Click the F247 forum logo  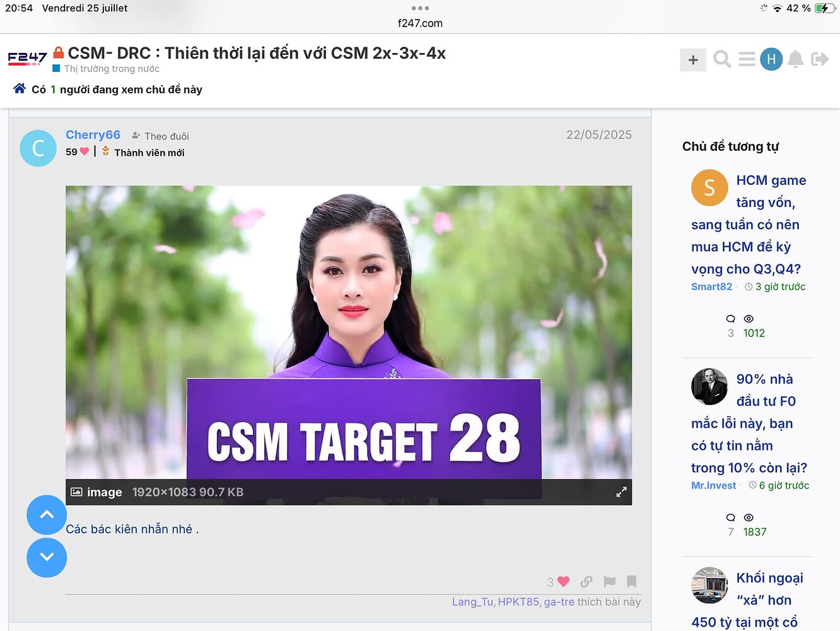27,59
